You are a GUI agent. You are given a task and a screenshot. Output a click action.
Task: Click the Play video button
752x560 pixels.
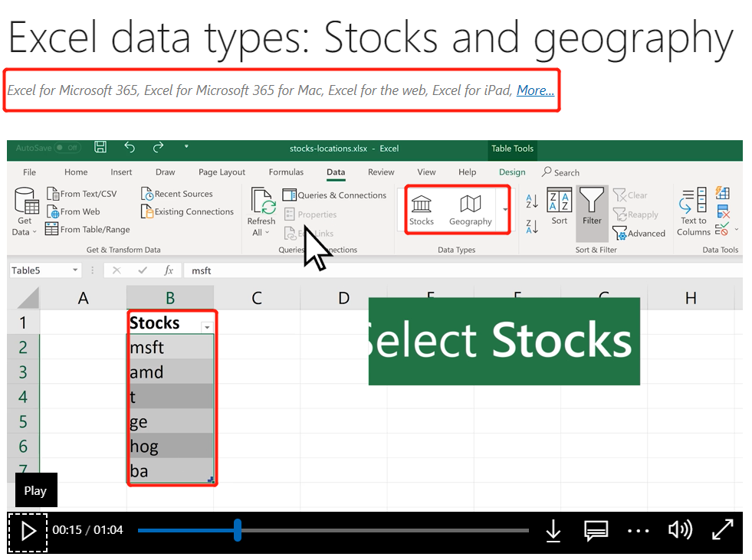(x=28, y=532)
